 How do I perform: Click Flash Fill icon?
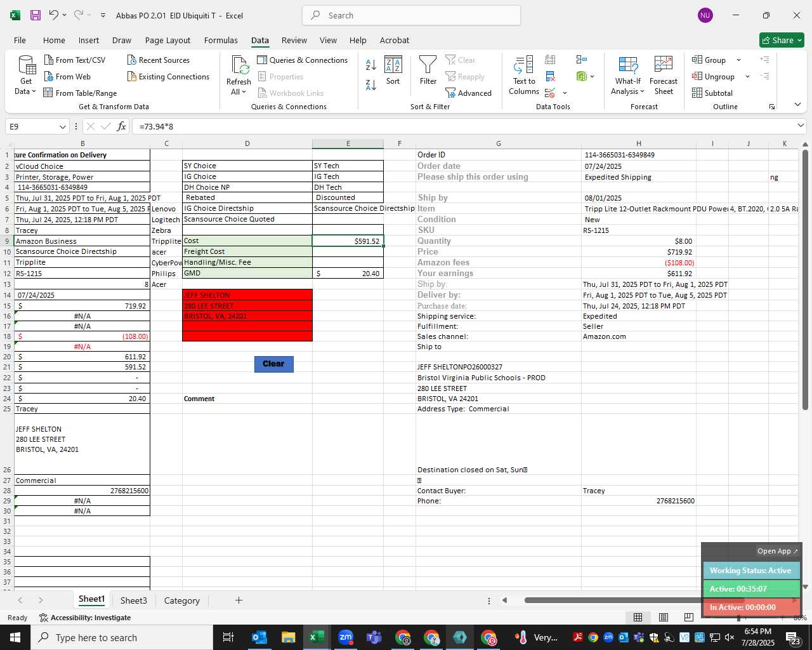pos(550,60)
